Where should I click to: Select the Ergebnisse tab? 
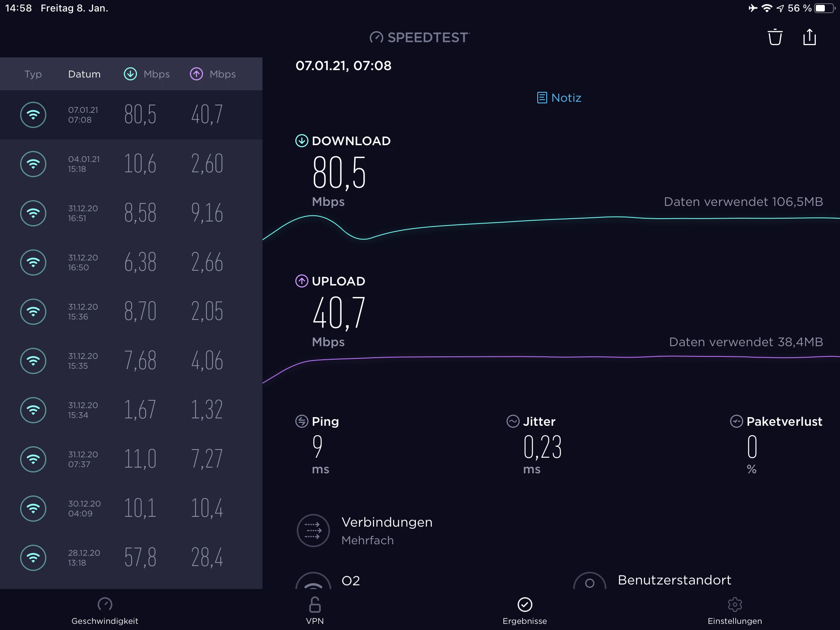pyautogui.click(x=525, y=610)
